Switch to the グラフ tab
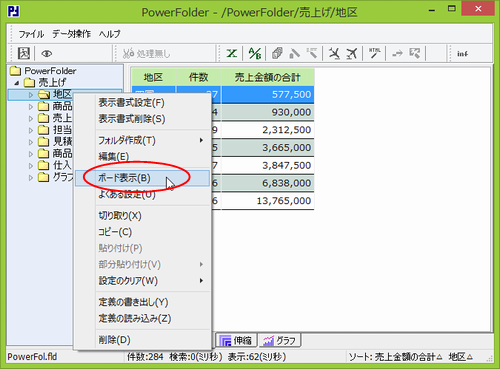Viewport: 500px width, 369px height. tap(280, 340)
